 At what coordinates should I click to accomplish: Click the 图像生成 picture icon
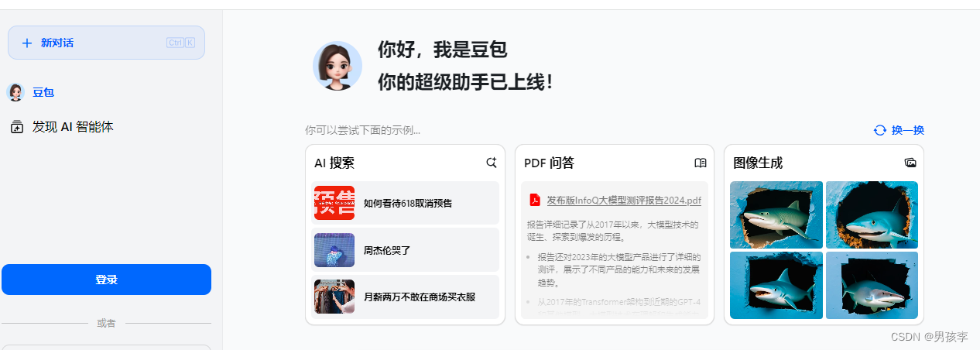(910, 163)
